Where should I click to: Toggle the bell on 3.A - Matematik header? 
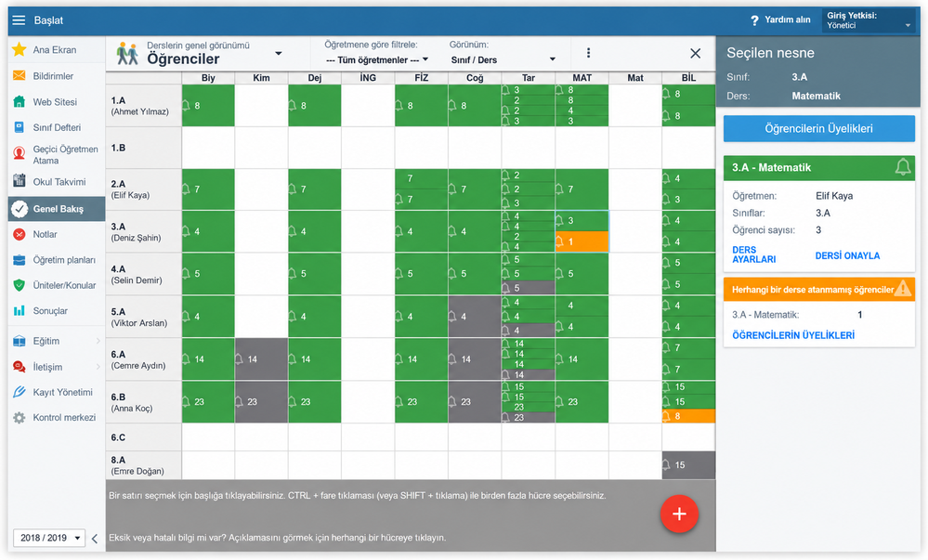point(903,167)
